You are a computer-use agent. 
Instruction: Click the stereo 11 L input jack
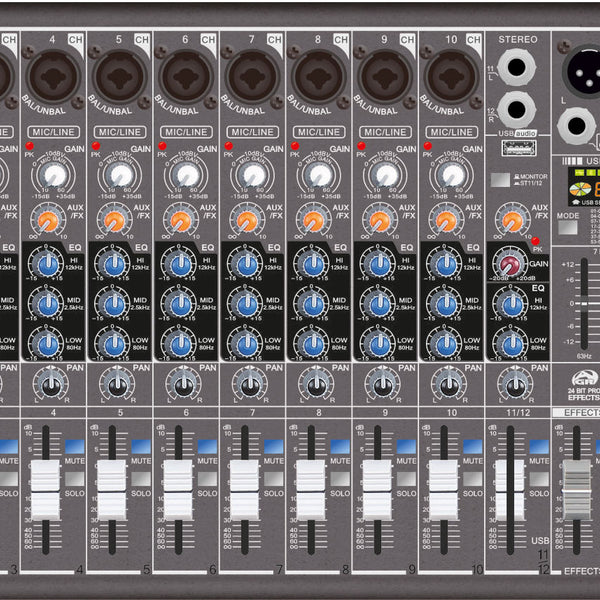[516, 67]
